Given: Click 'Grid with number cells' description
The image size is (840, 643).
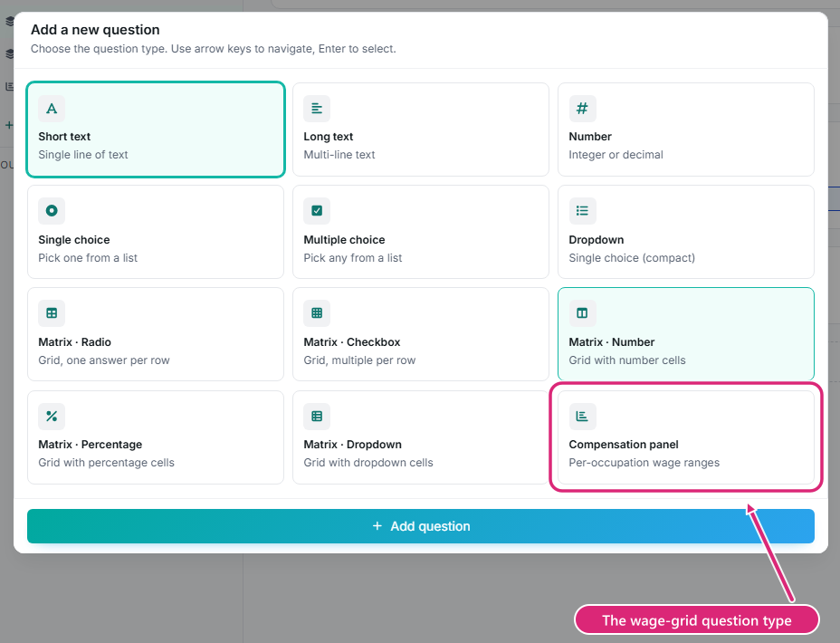Looking at the screenshot, I should (626, 360).
